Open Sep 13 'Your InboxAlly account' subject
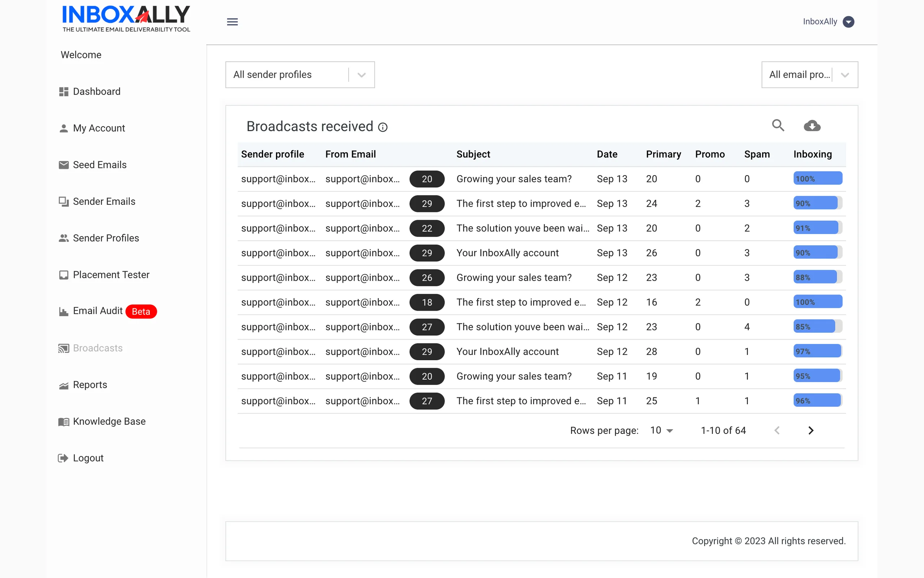The width and height of the screenshot is (924, 578). click(x=507, y=253)
